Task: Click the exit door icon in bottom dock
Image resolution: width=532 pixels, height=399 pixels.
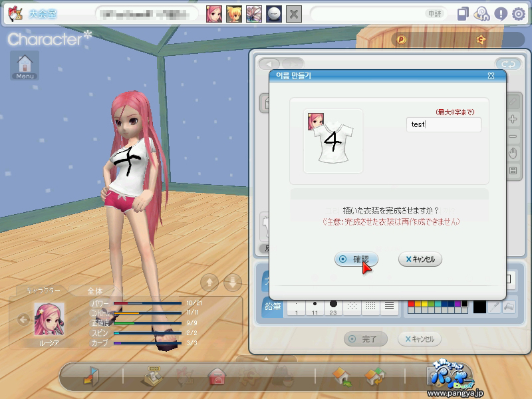Action: point(91,376)
